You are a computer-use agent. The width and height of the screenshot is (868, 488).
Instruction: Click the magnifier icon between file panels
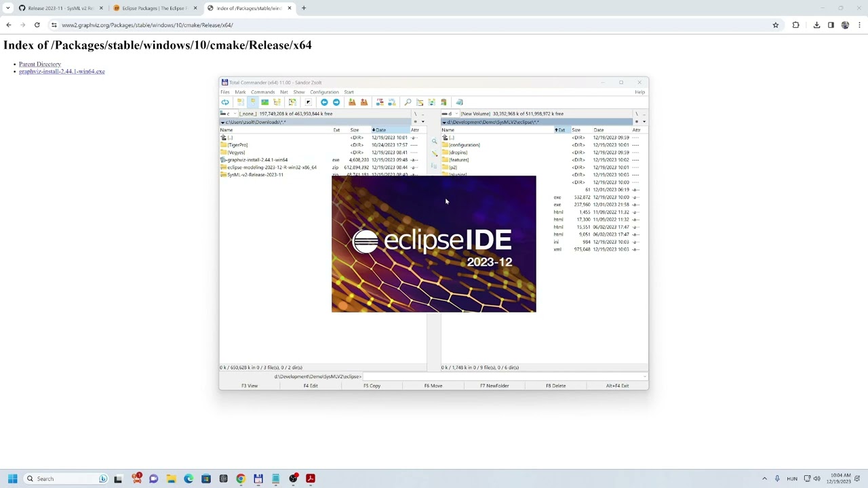pos(435,142)
